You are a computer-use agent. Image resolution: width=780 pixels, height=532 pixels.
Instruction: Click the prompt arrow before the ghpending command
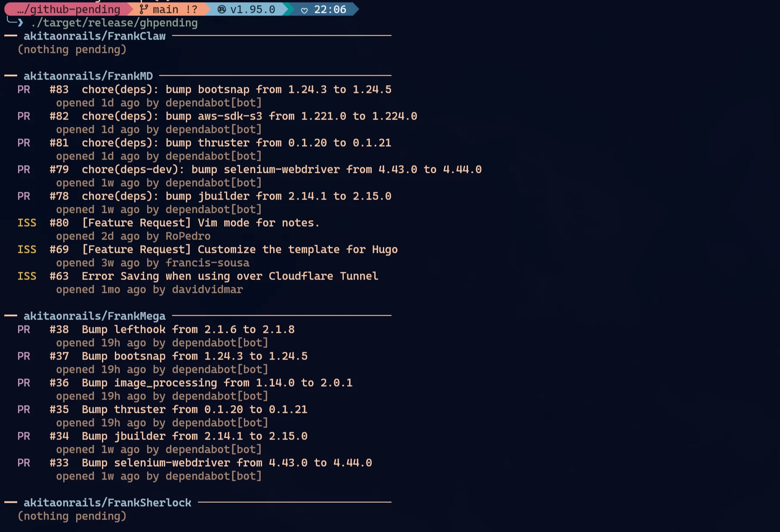pyautogui.click(x=20, y=23)
